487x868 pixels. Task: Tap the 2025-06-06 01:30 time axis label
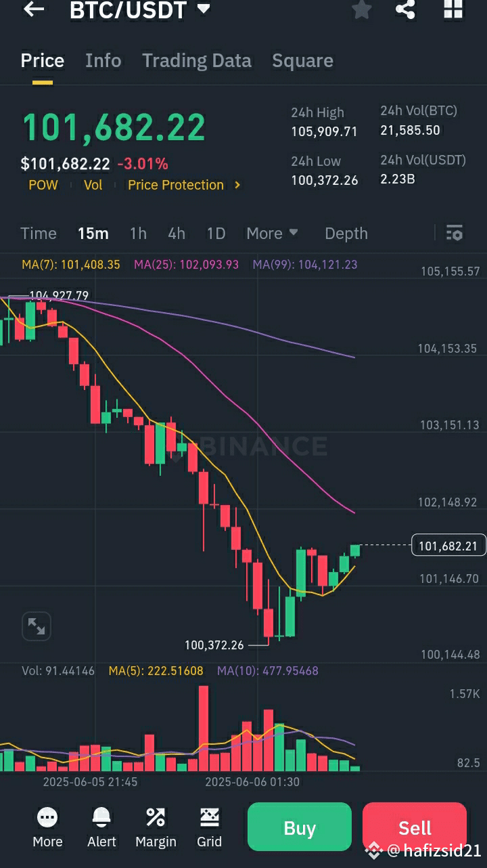pos(252,782)
